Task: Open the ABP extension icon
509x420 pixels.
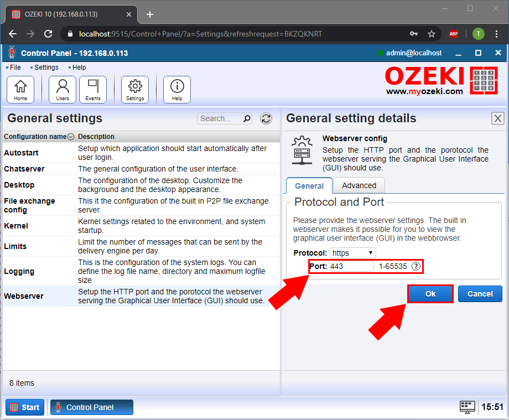Action: 454,34
